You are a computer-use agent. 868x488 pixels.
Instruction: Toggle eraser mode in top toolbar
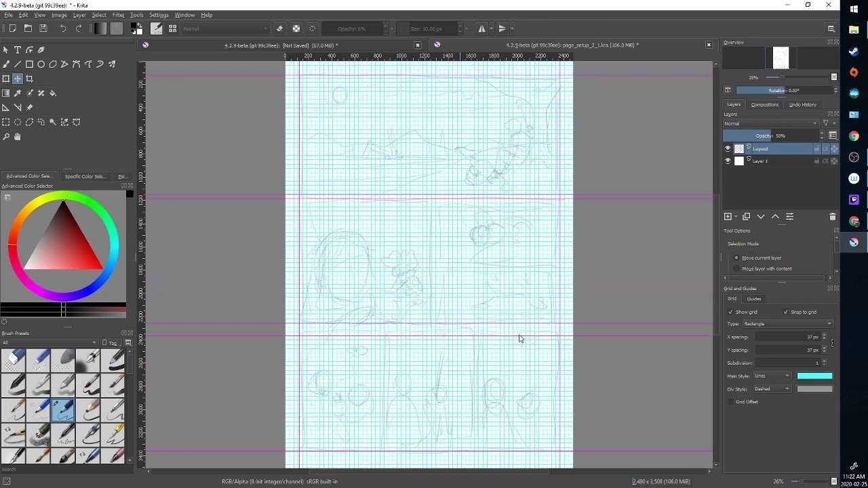(279, 28)
